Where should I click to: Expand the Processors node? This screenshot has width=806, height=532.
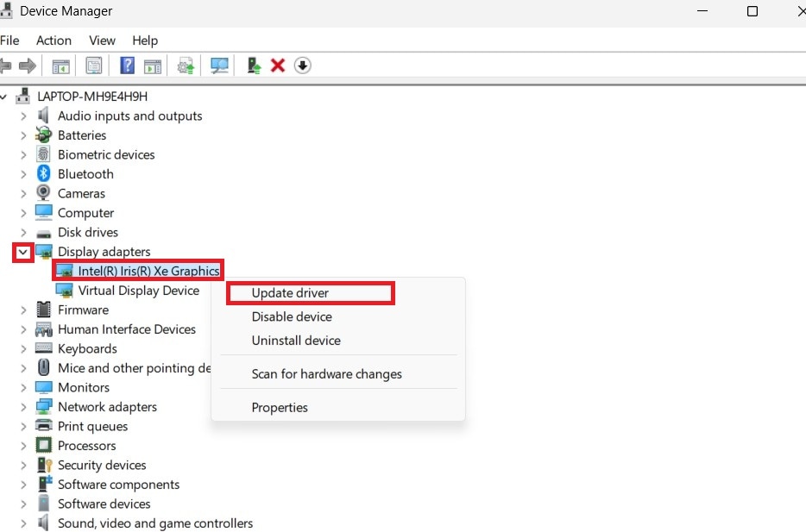(23, 446)
